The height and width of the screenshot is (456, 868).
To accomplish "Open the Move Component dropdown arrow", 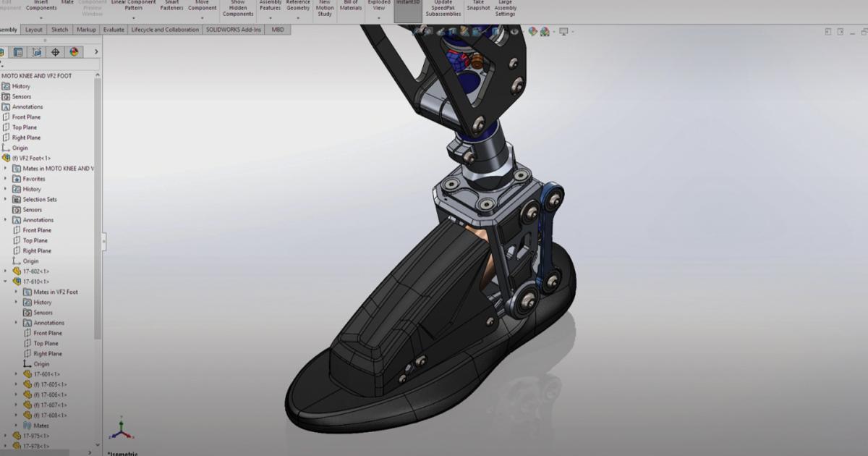I will click(x=203, y=17).
